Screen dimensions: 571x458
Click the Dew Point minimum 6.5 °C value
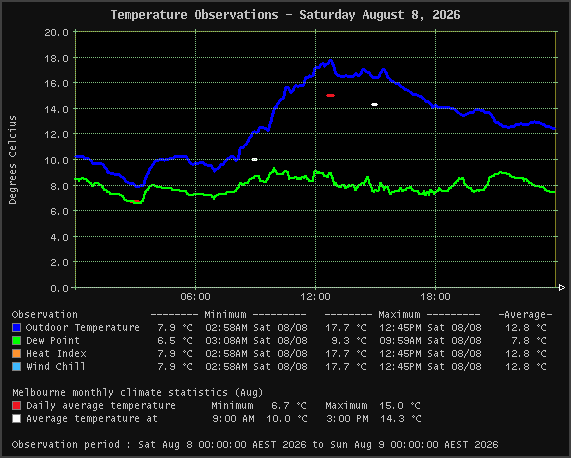point(175,341)
